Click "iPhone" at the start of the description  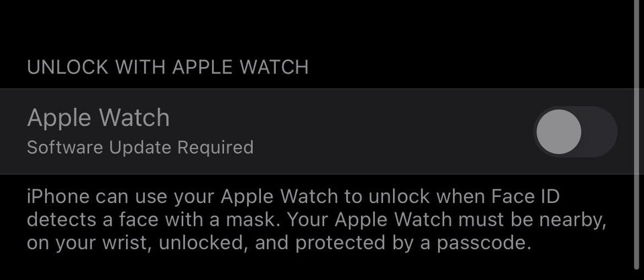click(x=58, y=197)
